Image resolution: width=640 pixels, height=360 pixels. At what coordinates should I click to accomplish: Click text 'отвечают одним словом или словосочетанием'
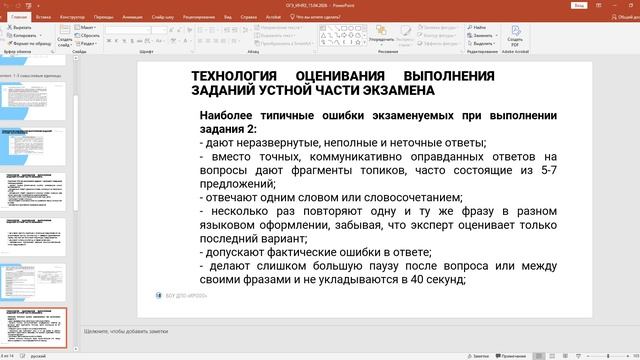(x=333, y=198)
